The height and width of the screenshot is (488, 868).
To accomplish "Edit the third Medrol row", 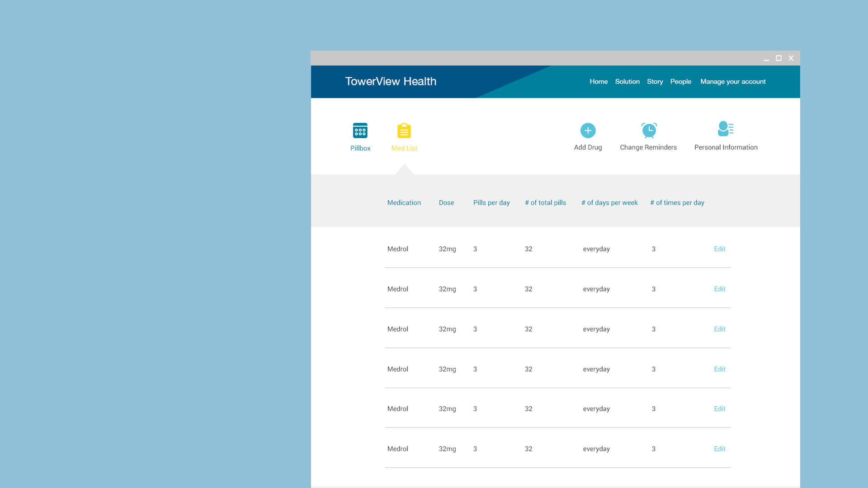I will point(719,329).
